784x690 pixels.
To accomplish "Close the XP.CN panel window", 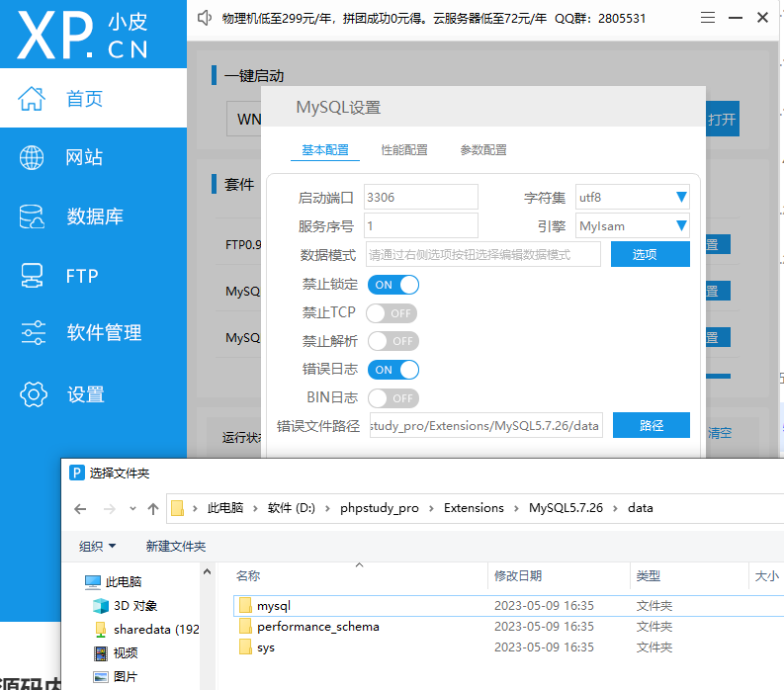I will pyautogui.click(x=762, y=18).
